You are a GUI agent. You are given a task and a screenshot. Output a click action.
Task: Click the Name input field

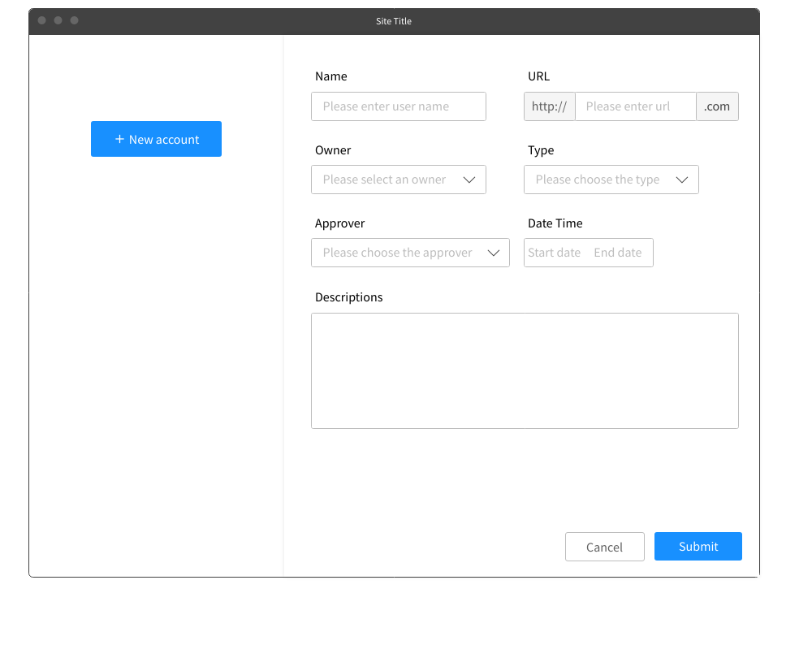[x=398, y=106]
